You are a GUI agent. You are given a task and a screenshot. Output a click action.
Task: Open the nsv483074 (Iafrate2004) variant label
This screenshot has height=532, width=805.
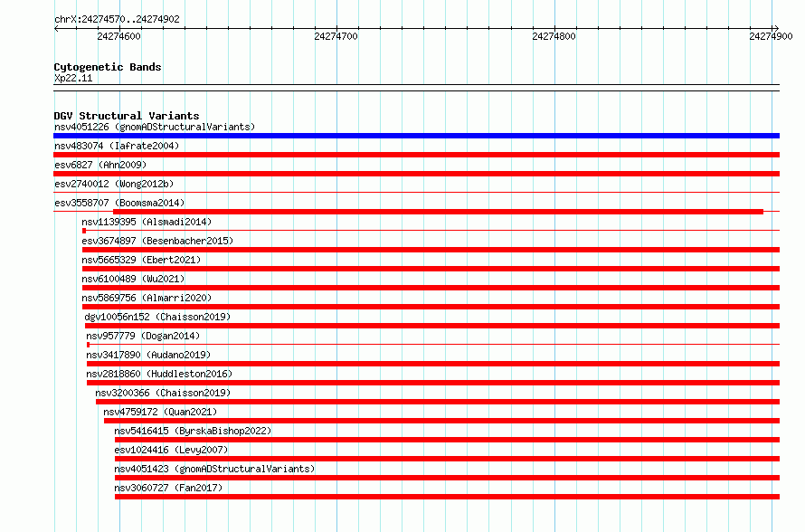(117, 146)
